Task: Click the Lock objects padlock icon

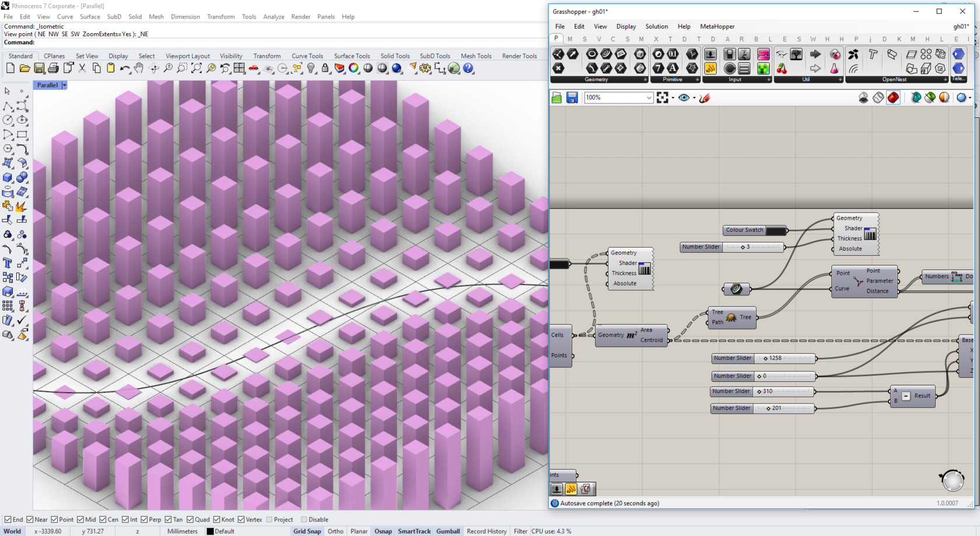Action: click(325, 68)
